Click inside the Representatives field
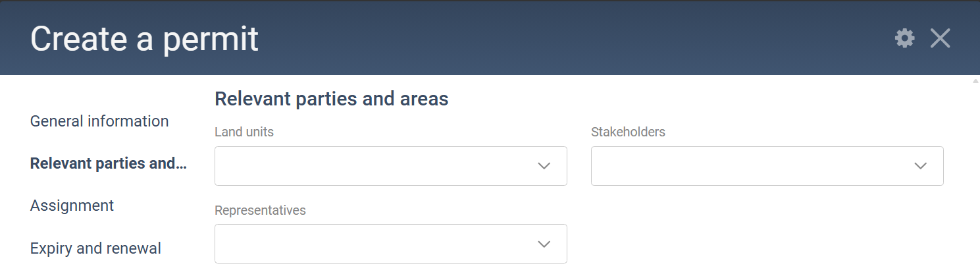This screenshot has width=980, height=280. [390, 244]
